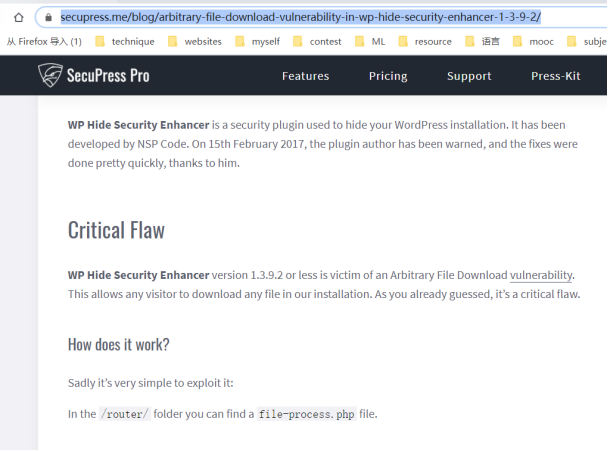This screenshot has height=451, width=608.
Task: Open the Pricing menu item
Action: click(x=388, y=76)
